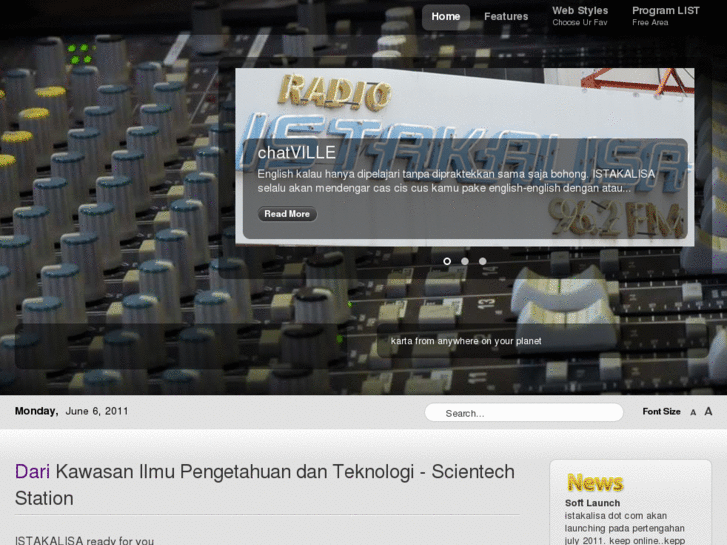Open the Program LIST menu
Screen dimensions: 727x545
(x=665, y=16)
